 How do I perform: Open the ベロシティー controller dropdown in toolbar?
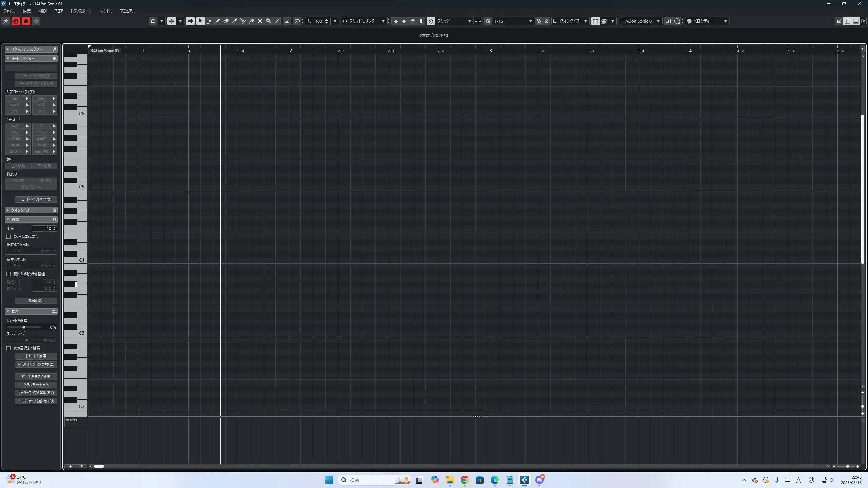click(x=725, y=21)
